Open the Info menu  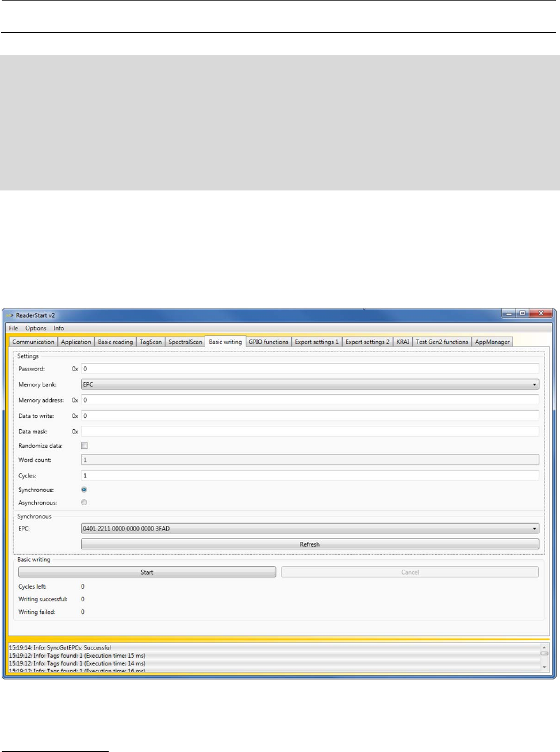coord(59,328)
